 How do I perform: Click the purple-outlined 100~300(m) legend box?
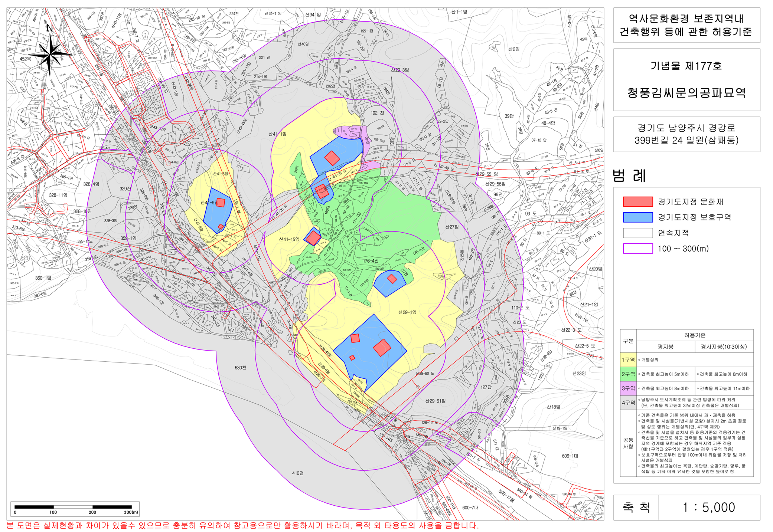tap(637, 249)
